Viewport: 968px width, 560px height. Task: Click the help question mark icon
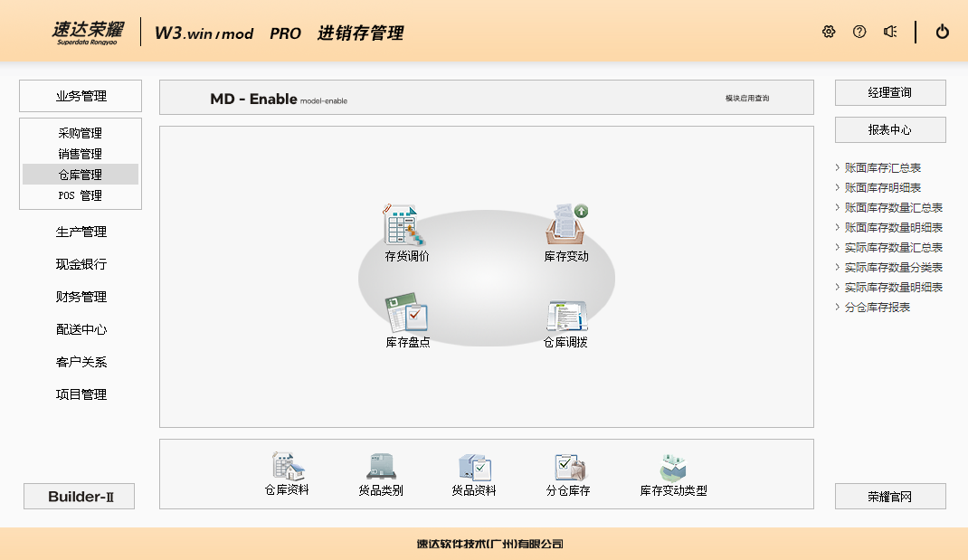tap(859, 32)
